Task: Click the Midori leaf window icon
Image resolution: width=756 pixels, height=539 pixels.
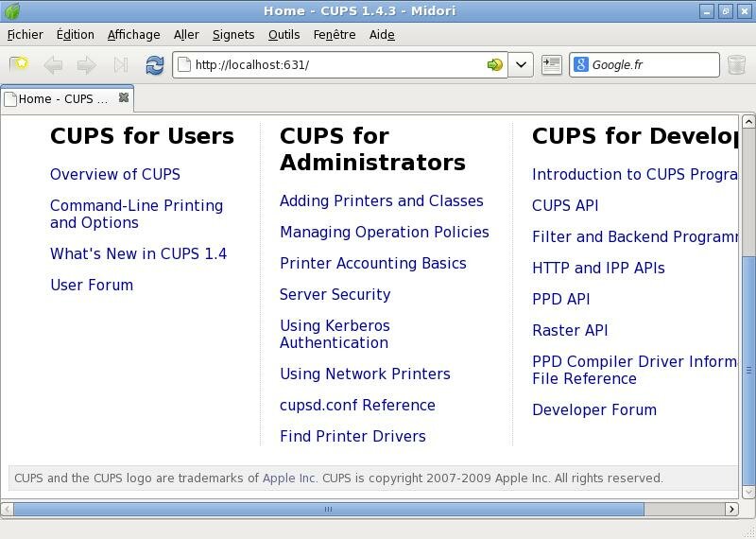Action: tap(11, 10)
